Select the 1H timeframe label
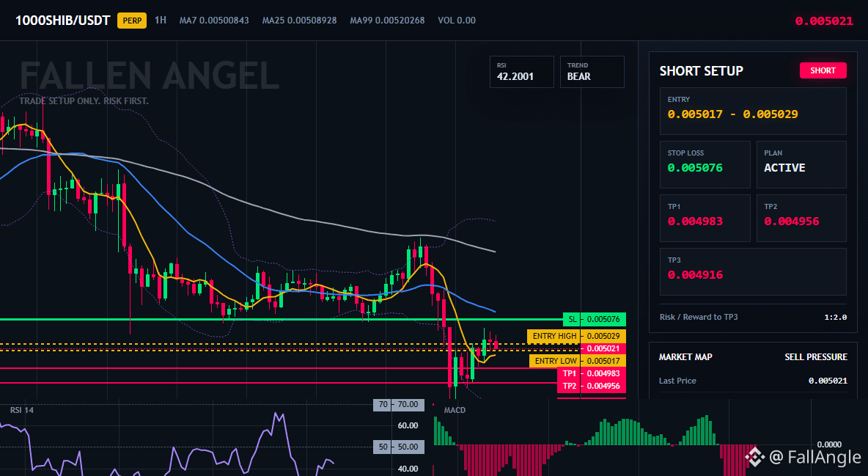This screenshot has width=868, height=476. click(x=161, y=20)
